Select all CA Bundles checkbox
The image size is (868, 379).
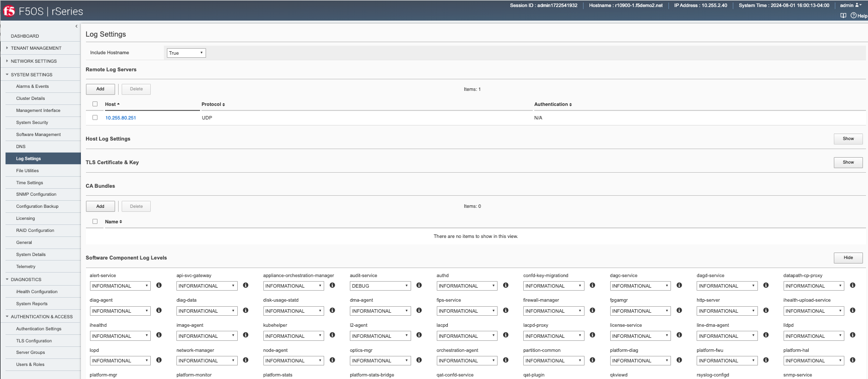[x=95, y=221]
